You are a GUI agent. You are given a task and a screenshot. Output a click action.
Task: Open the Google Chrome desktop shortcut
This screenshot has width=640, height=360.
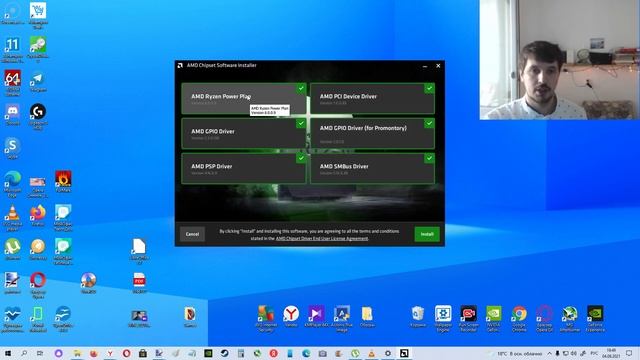[519, 318]
